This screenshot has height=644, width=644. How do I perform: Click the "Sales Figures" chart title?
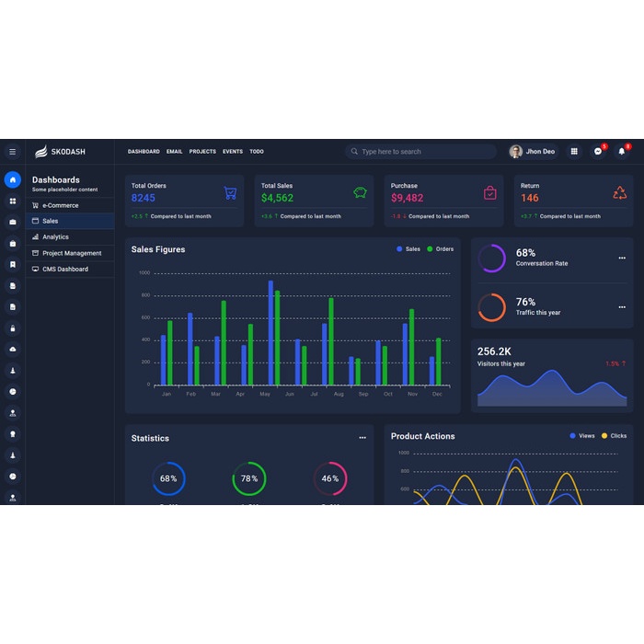click(x=158, y=249)
